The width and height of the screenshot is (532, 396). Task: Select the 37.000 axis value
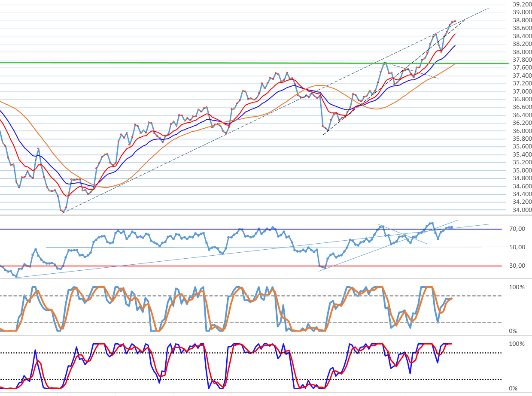click(x=523, y=91)
